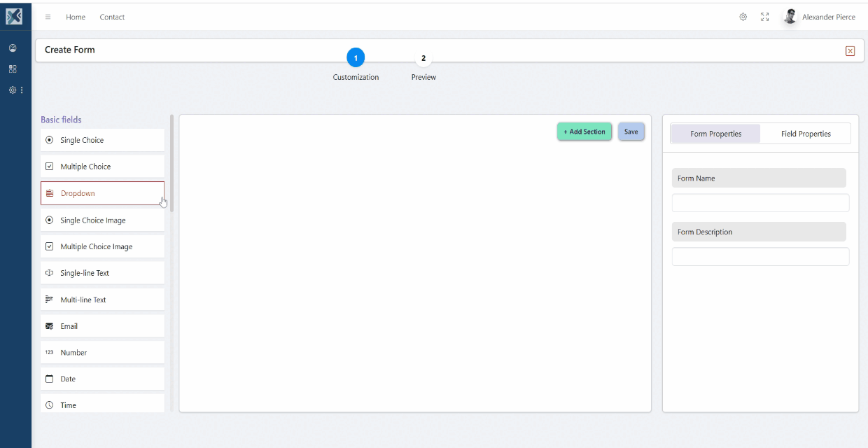Click the red close icon on Create Form
This screenshot has height=448, width=868.
pos(850,50)
